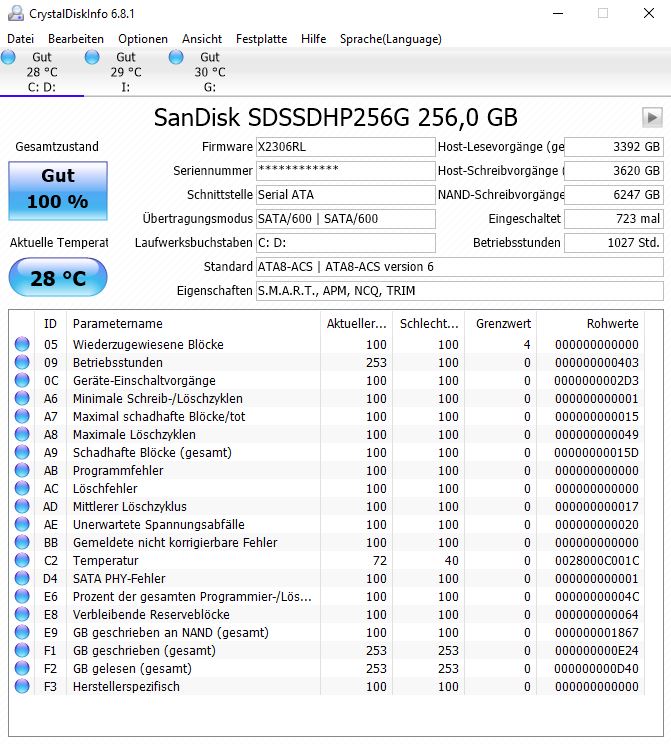Click status orb of Minimale Schreib-/Löschzyklen row
671x744 pixels.
click(22, 398)
